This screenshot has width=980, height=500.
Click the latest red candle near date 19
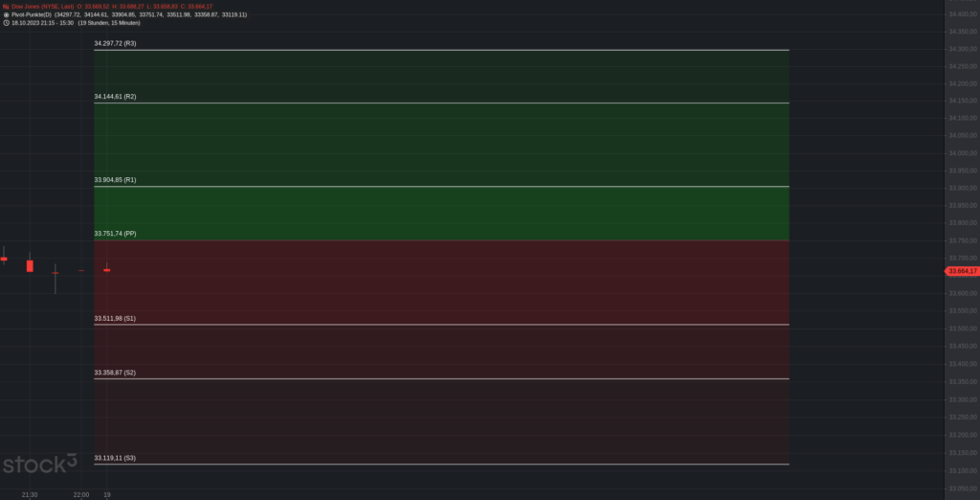[x=107, y=270]
